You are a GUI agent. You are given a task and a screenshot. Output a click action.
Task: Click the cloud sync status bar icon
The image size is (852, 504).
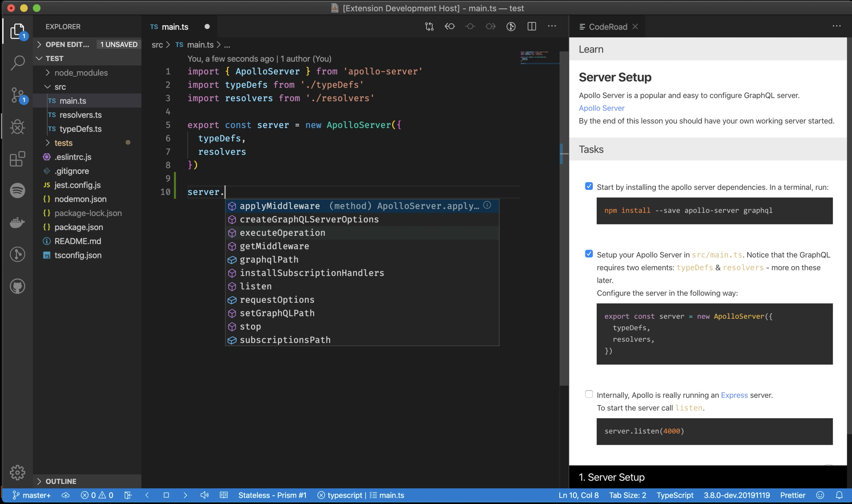66,495
